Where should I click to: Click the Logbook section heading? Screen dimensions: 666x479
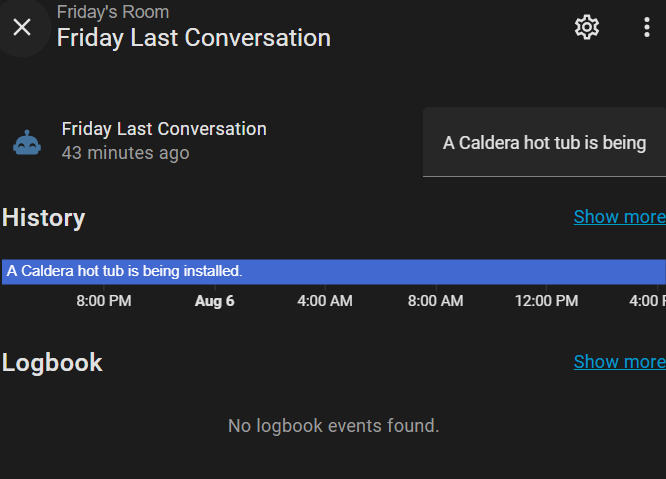[x=52, y=362]
